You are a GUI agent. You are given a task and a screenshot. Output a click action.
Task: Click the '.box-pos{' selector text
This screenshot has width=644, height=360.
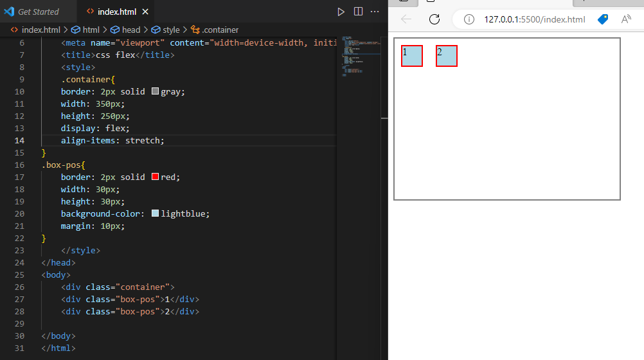pyautogui.click(x=63, y=165)
